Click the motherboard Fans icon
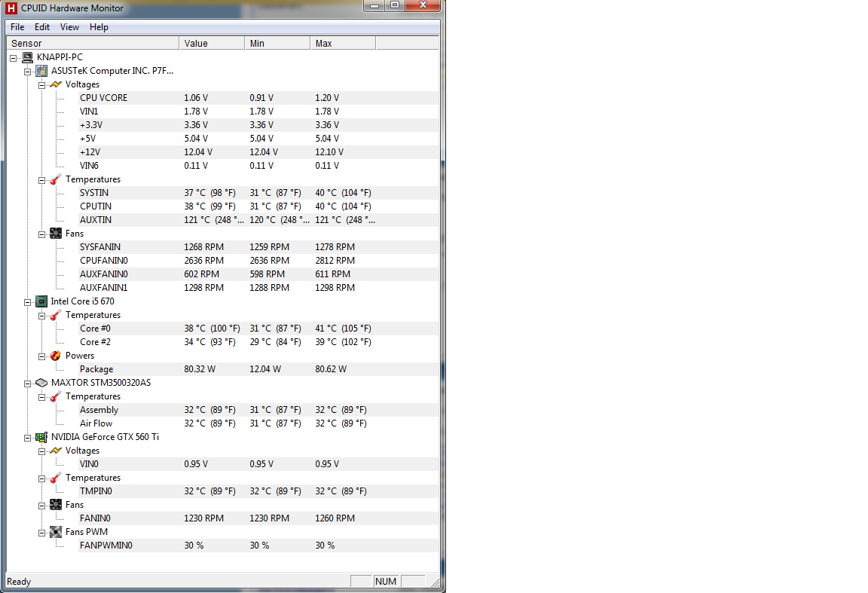Image resolution: width=868 pixels, height=593 pixels. 56,234
